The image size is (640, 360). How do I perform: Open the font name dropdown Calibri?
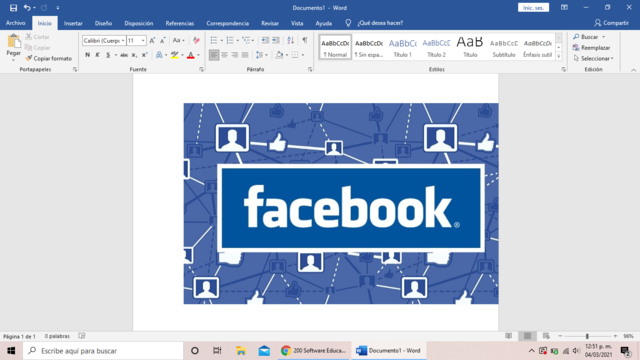pyautogui.click(x=122, y=40)
